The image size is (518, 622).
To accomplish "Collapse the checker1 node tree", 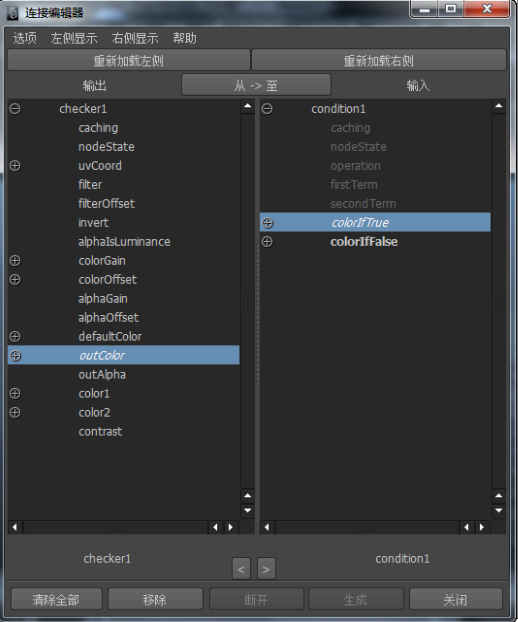I will click(x=15, y=109).
